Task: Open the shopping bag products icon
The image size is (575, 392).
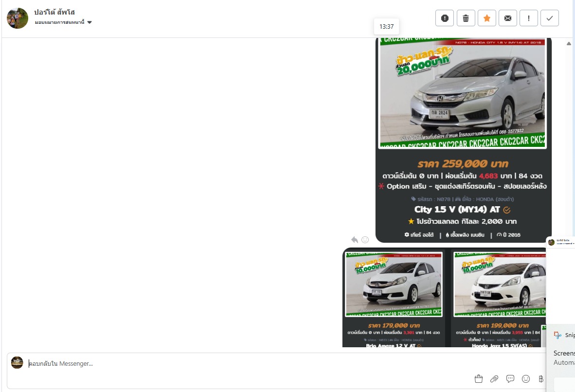Action: click(479, 379)
